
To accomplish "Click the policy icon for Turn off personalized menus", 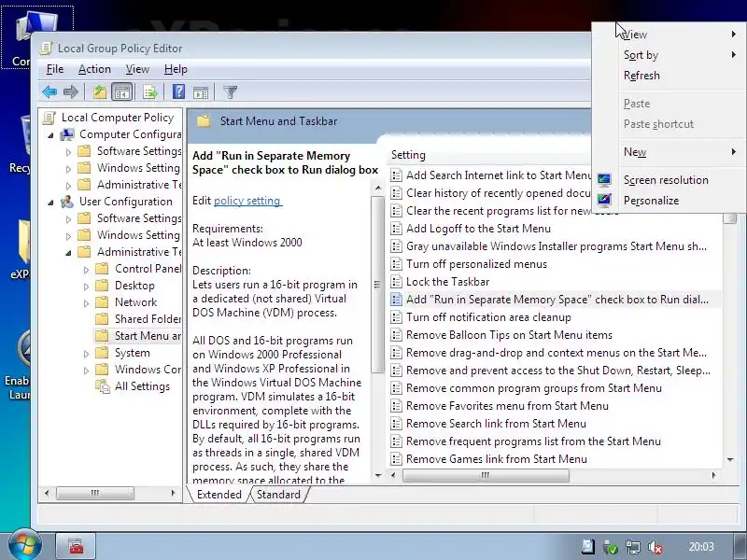I will click(x=396, y=264).
